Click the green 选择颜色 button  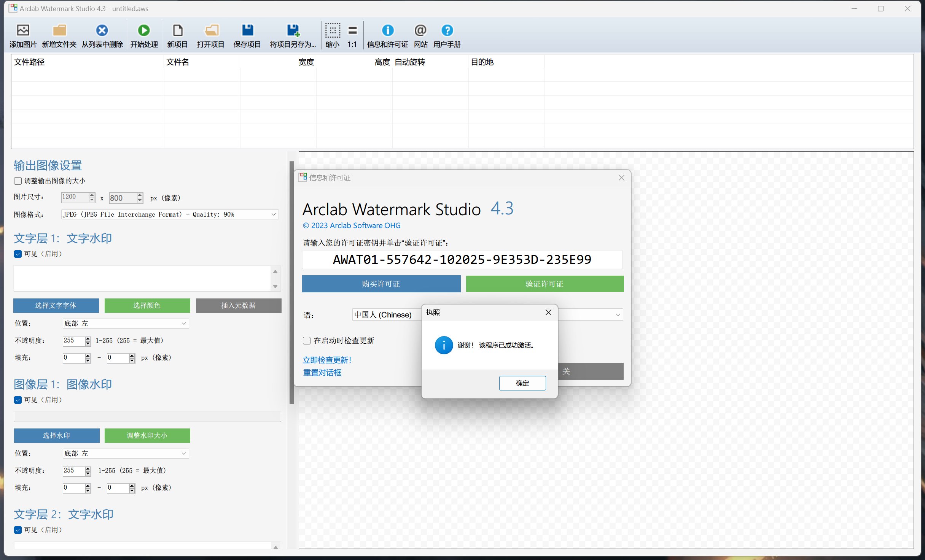click(x=147, y=305)
